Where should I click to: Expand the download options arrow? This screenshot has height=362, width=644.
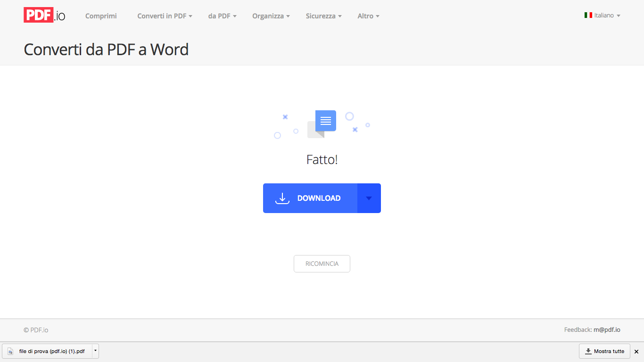pyautogui.click(x=369, y=198)
